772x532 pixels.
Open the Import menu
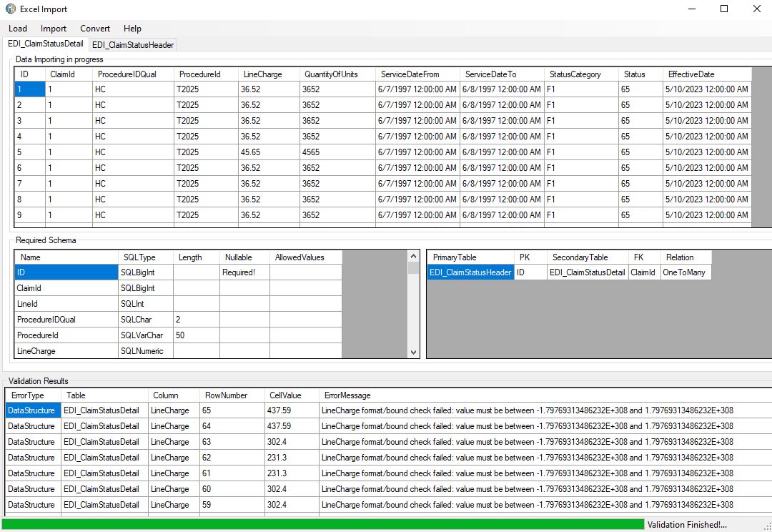click(x=53, y=29)
